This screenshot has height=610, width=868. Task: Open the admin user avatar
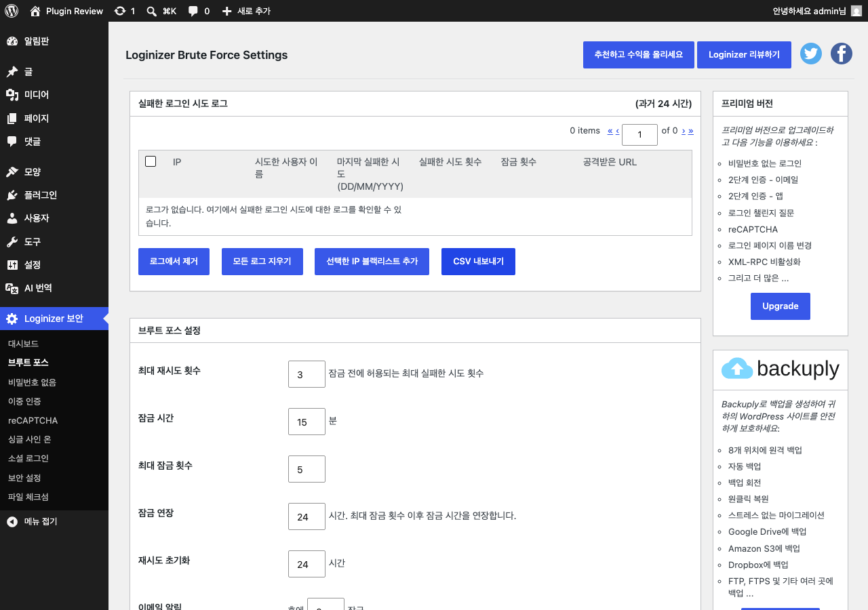coord(856,11)
